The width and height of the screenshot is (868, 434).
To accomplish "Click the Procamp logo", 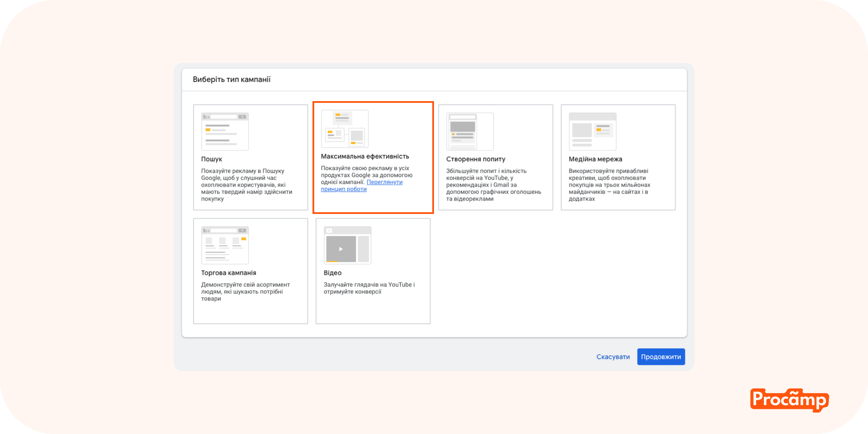I will (789, 400).
